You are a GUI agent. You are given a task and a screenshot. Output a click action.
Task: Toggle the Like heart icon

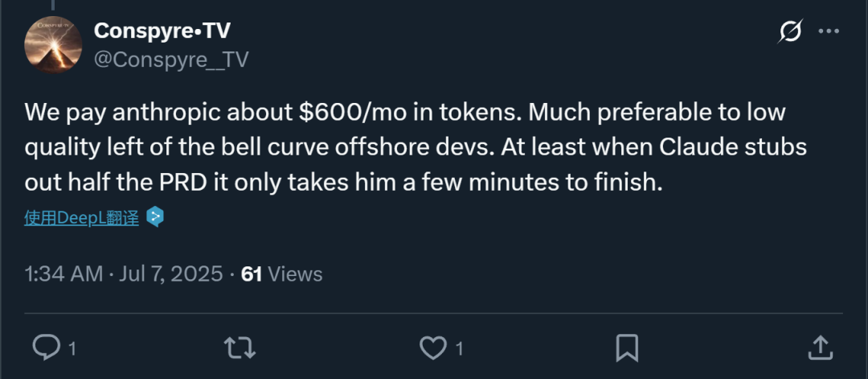(x=433, y=348)
